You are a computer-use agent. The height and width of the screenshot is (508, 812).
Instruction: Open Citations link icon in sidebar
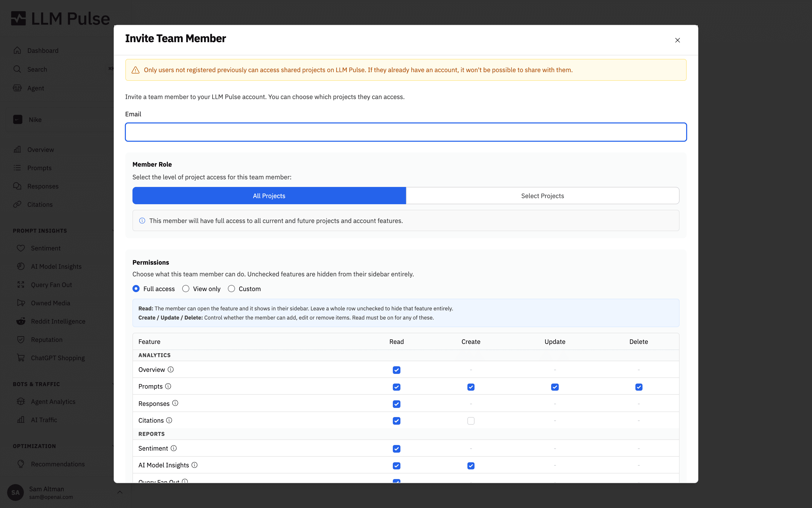tap(18, 204)
